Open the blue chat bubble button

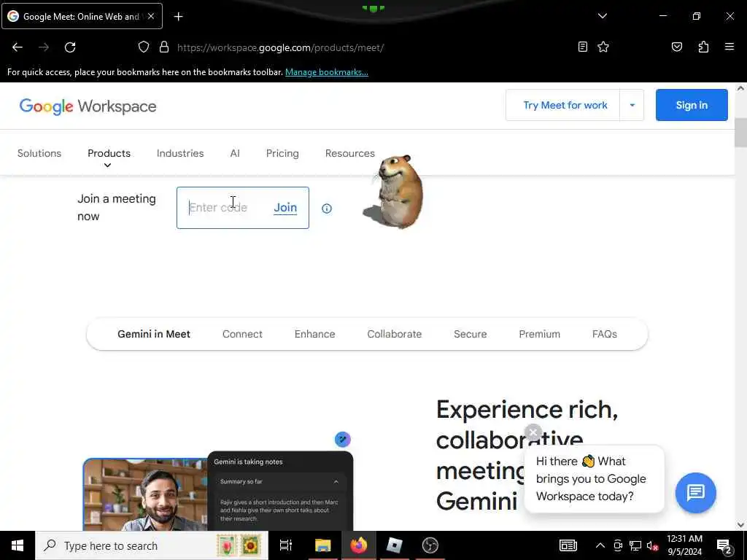(695, 492)
